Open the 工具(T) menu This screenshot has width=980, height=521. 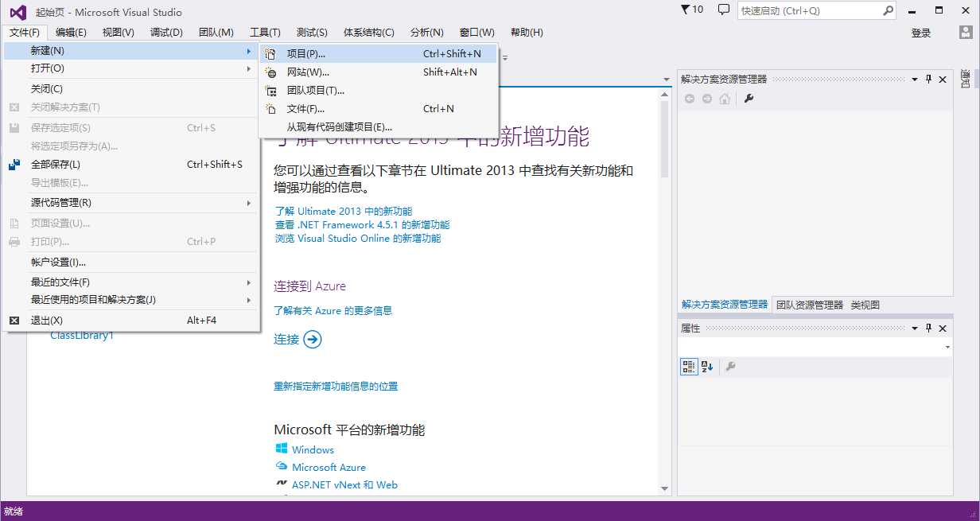[x=265, y=33]
